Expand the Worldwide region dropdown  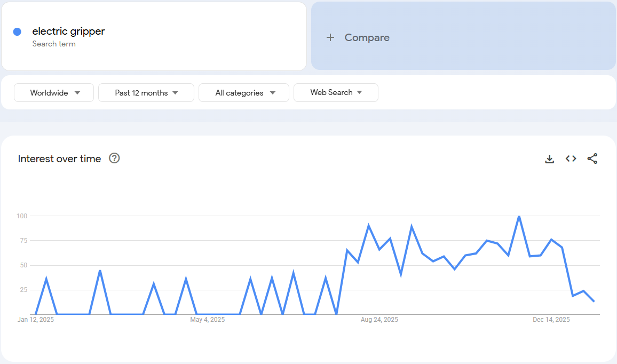click(x=54, y=93)
